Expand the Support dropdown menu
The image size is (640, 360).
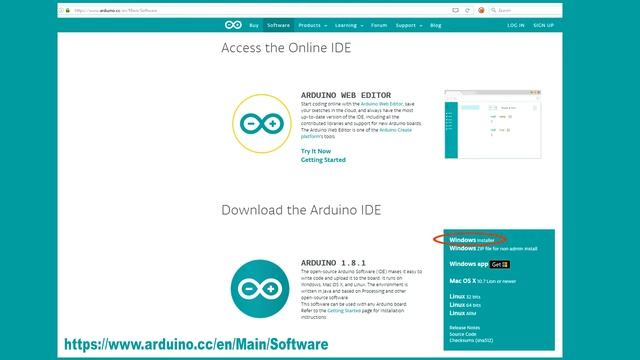409,25
